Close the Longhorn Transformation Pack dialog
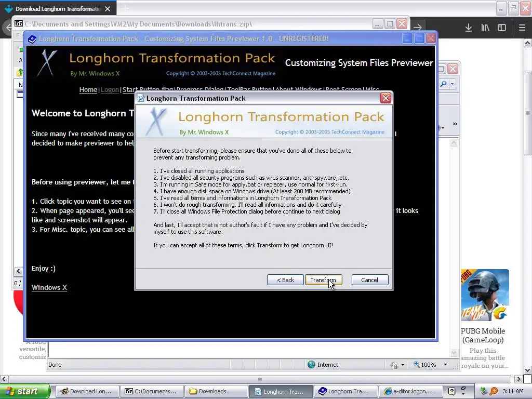 pos(385,98)
